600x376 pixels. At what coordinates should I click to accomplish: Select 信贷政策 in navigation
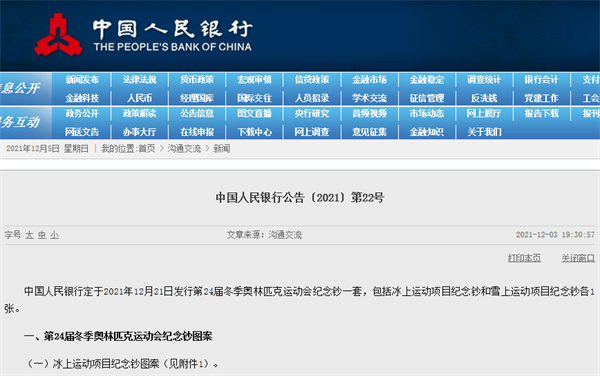pyautogui.click(x=312, y=80)
